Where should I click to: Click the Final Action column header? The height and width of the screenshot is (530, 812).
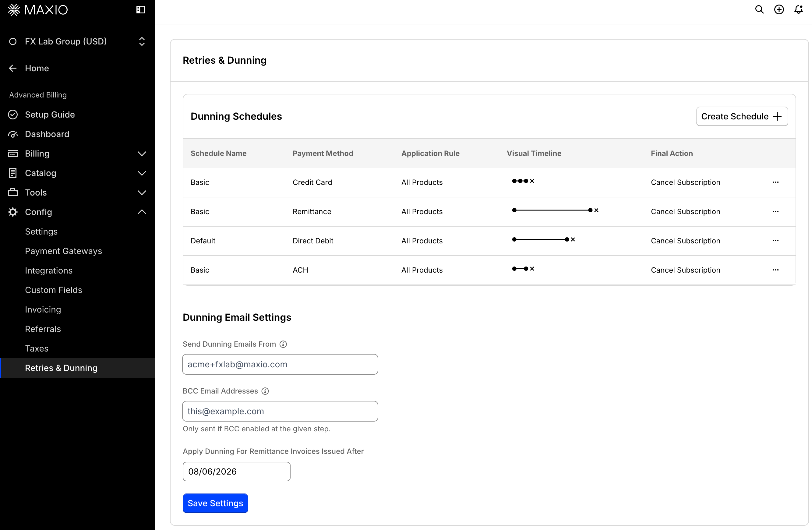point(671,153)
